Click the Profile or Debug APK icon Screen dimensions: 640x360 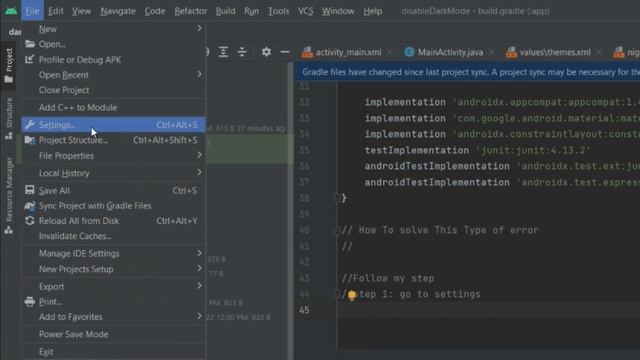(x=29, y=59)
